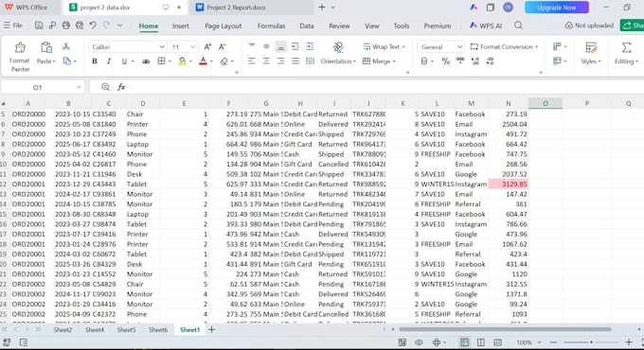The width and height of the screenshot is (644, 350).
Task: Increase decimal places
Action: pos(475,61)
